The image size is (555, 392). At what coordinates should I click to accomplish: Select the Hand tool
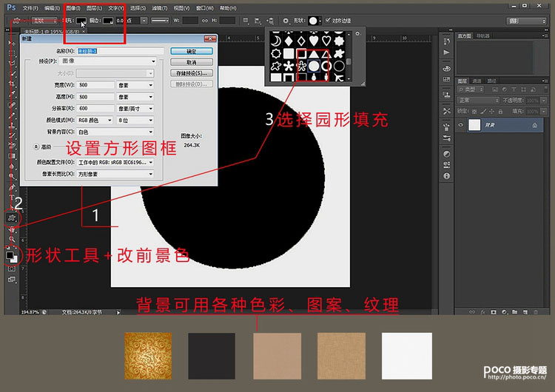point(12,229)
